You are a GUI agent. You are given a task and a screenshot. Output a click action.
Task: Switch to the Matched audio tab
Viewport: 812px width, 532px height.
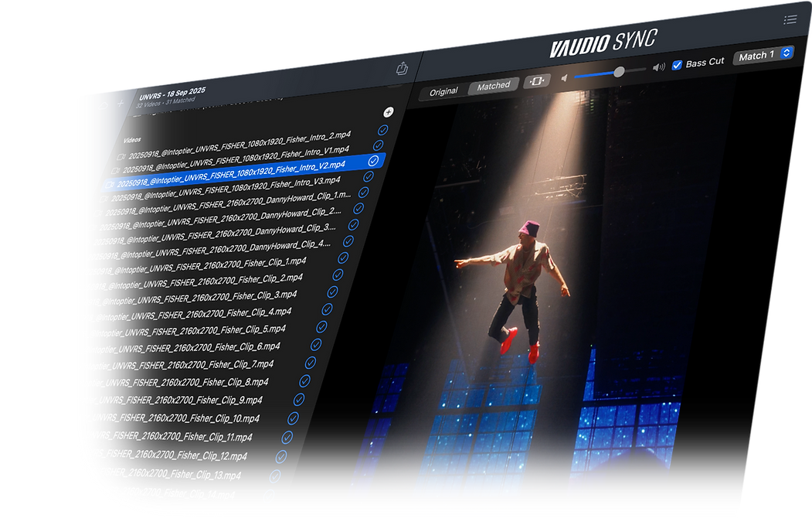494,86
